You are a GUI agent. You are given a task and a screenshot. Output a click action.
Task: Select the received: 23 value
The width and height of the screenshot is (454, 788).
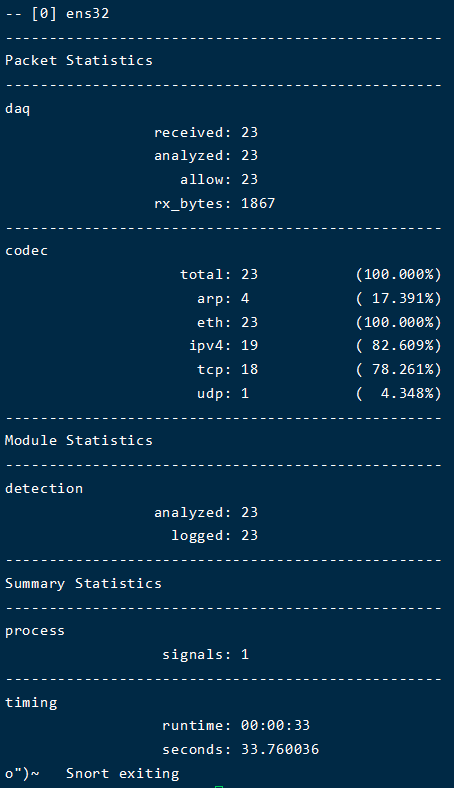249,132
